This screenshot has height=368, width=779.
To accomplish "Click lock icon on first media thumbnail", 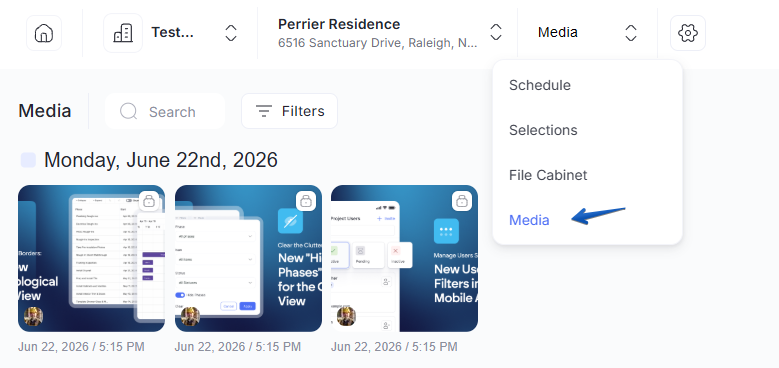I will tap(149, 201).
